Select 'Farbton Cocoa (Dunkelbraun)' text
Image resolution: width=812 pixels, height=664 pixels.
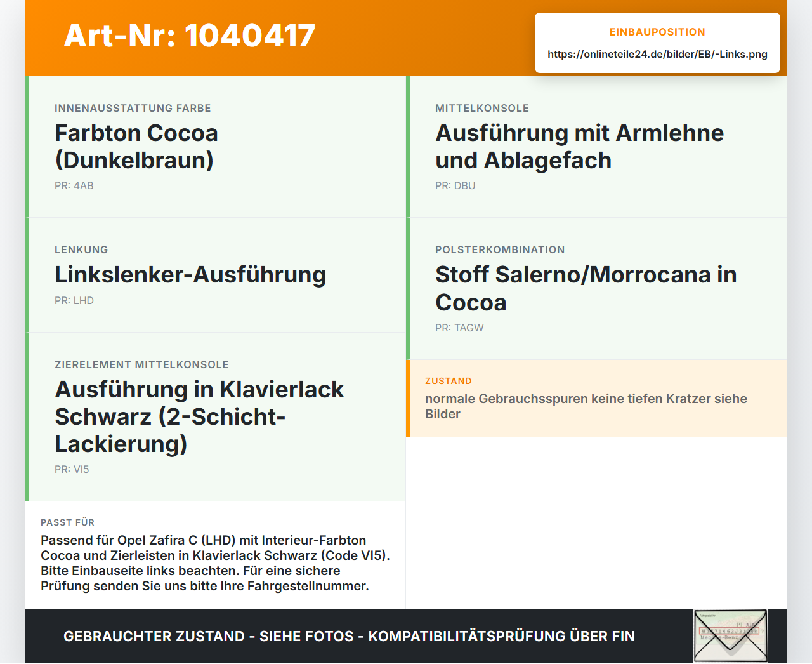point(136,147)
